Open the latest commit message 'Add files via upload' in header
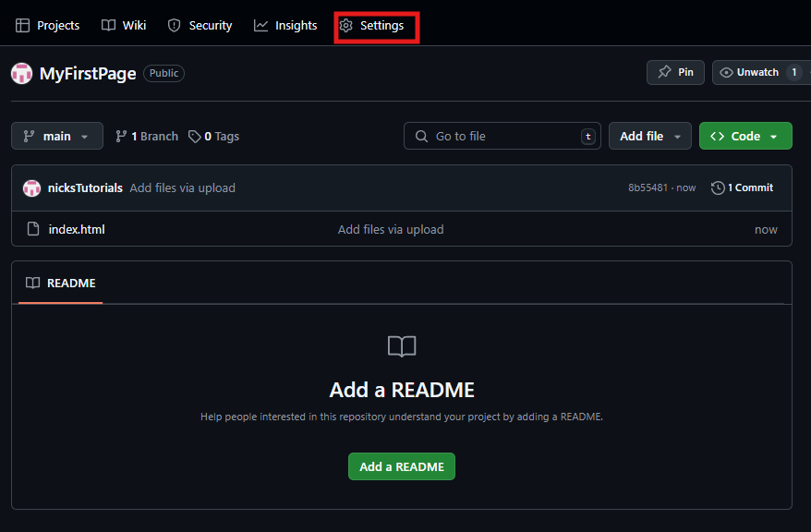This screenshot has width=811, height=532. coord(183,188)
